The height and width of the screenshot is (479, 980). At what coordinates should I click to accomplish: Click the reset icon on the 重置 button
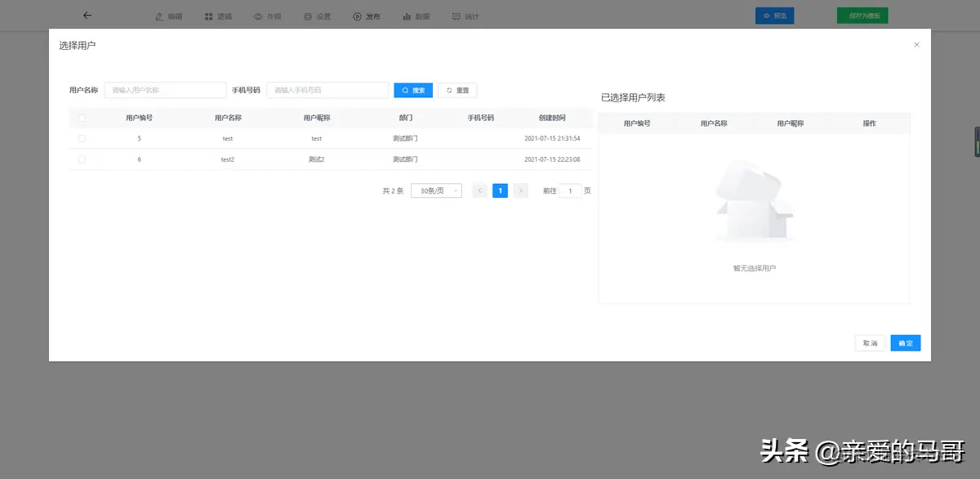click(448, 90)
